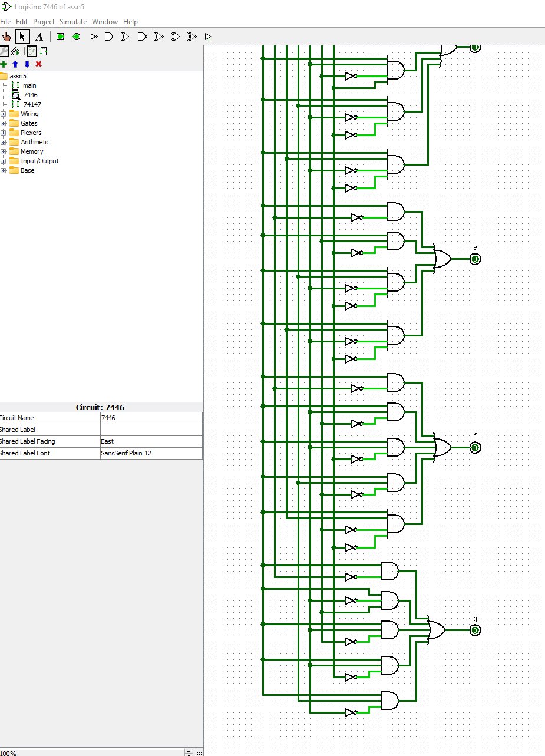Screen dimensions: 545x756
Task: Show simulation hierarchy in explorer pane
Action: (x=16, y=51)
